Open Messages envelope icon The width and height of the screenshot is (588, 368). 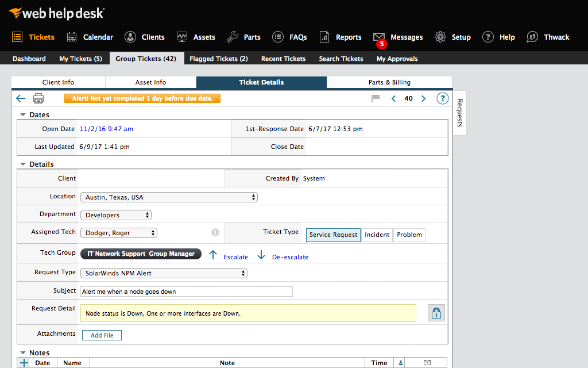tap(379, 36)
